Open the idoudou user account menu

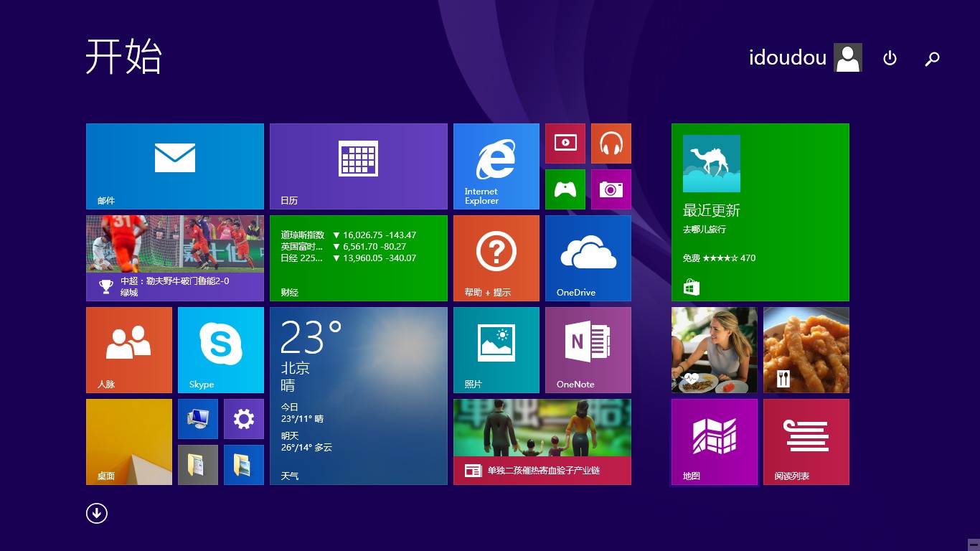(804, 58)
